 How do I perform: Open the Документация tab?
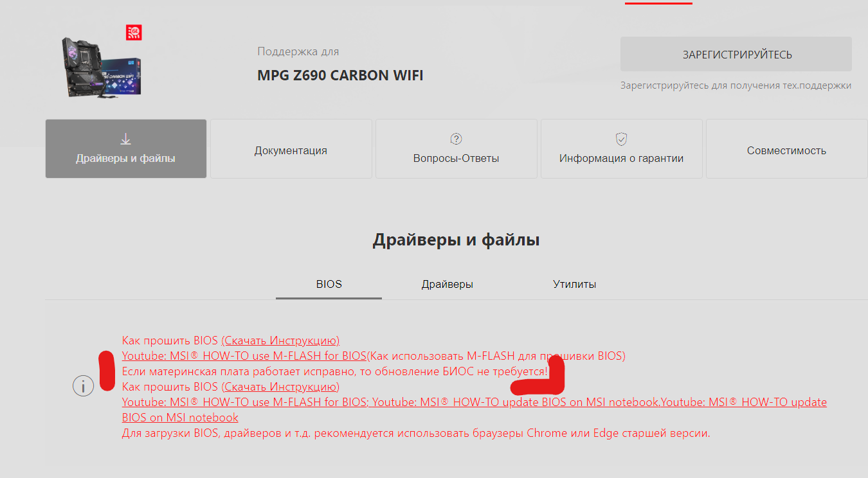(x=291, y=148)
